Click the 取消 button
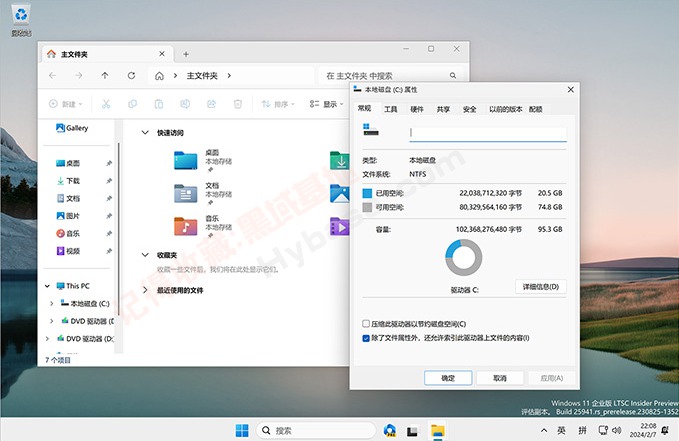Screen dimensions: 679x441 click(500, 378)
